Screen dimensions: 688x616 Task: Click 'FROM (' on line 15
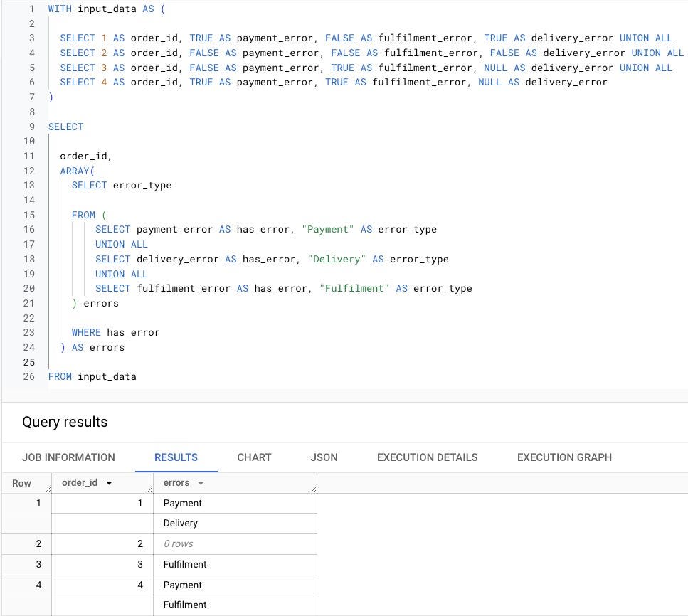pyautogui.click(x=89, y=215)
